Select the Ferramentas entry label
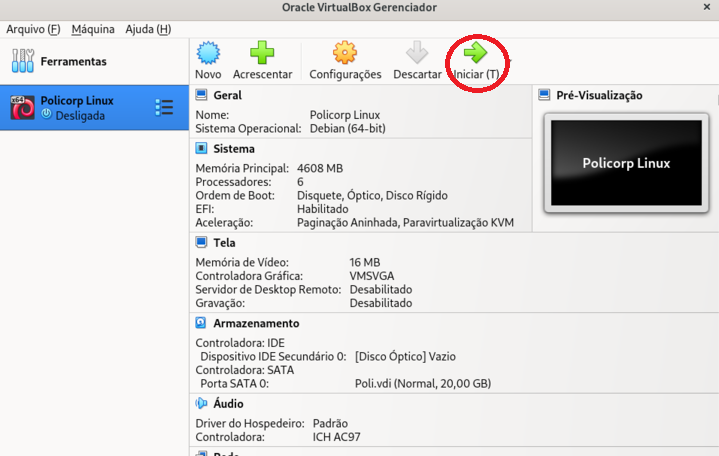719x456 pixels. coord(73,61)
